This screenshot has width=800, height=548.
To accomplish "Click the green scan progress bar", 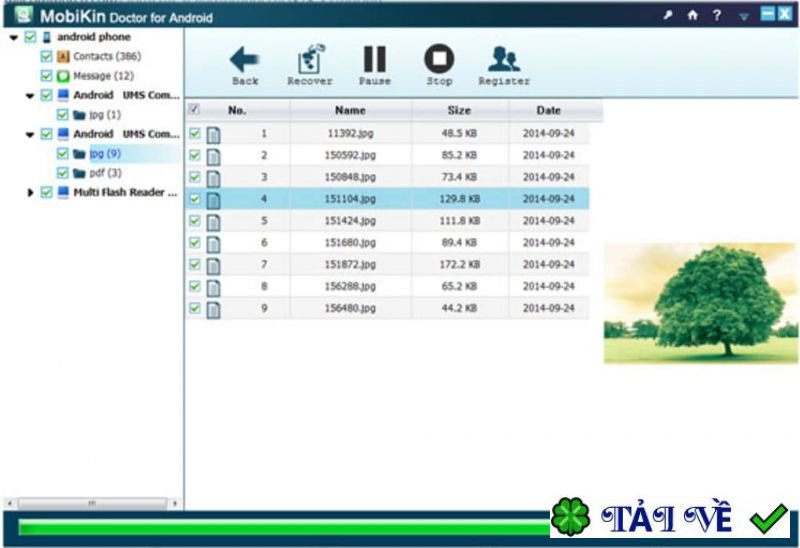I will 284,528.
